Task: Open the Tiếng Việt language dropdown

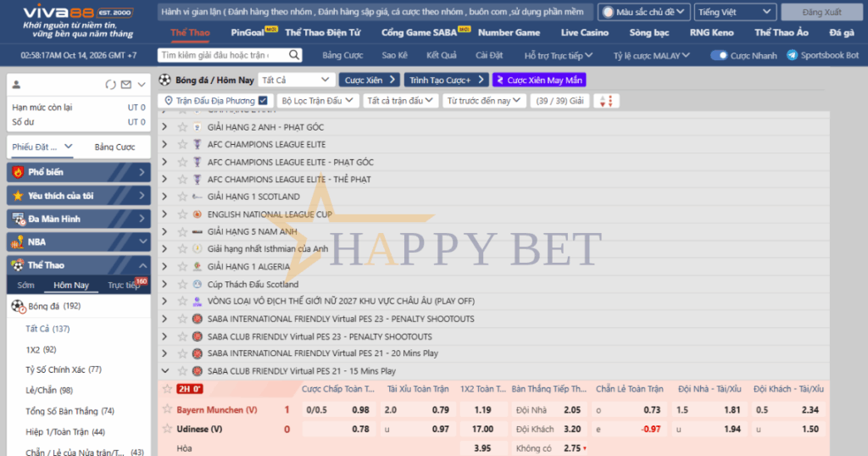Action: (x=735, y=12)
